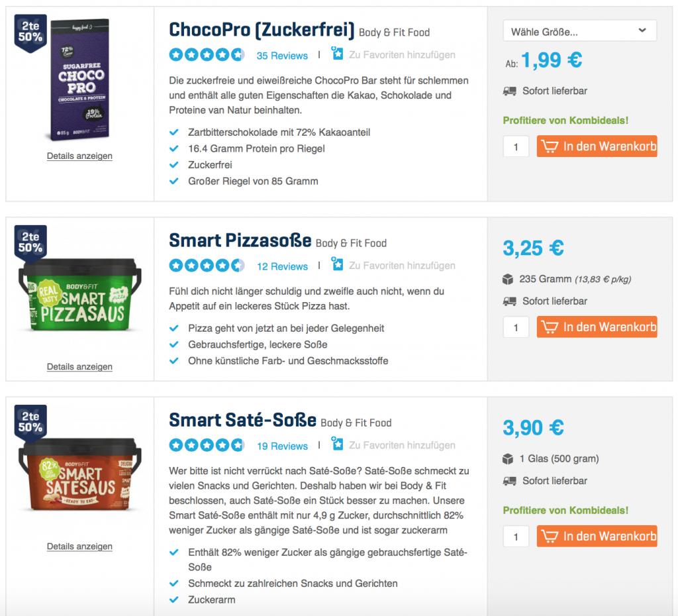The width and height of the screenshot is (678, 616).
Task: Click 'Details anzeigen' under the Pizzasaus image
Action: (79, 367)
